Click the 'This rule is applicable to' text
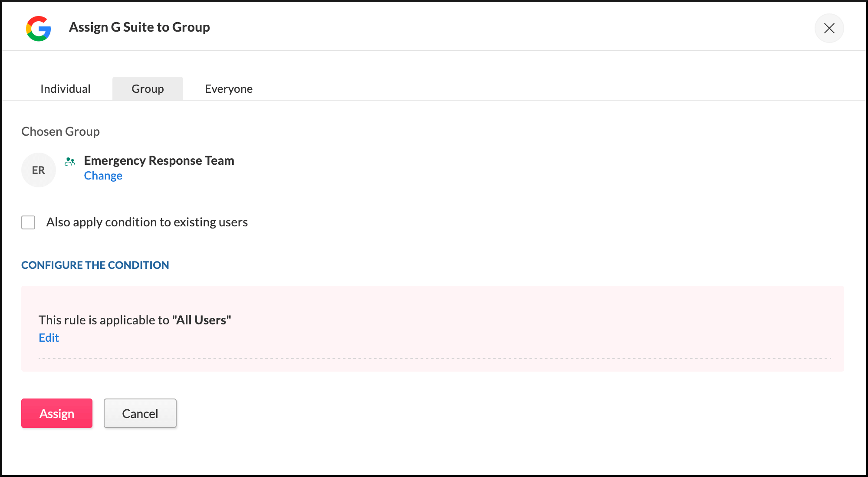This screenshot has height=477, width=868. [x=104, y=320]
